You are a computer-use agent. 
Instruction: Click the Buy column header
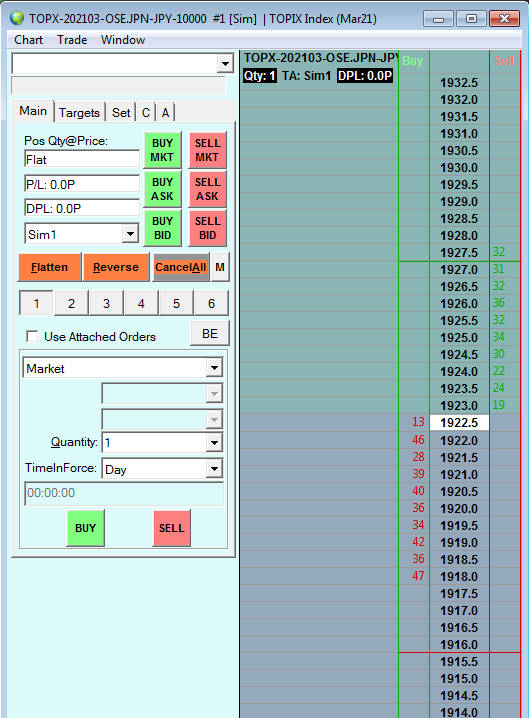pyautogui.click(x=412, y=60)
